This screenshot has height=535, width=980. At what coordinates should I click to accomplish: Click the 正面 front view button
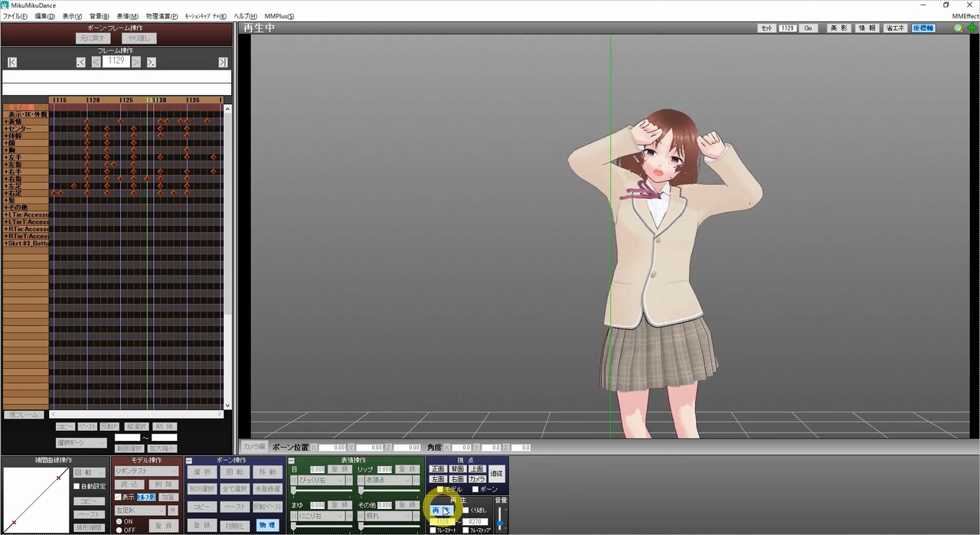438,469
